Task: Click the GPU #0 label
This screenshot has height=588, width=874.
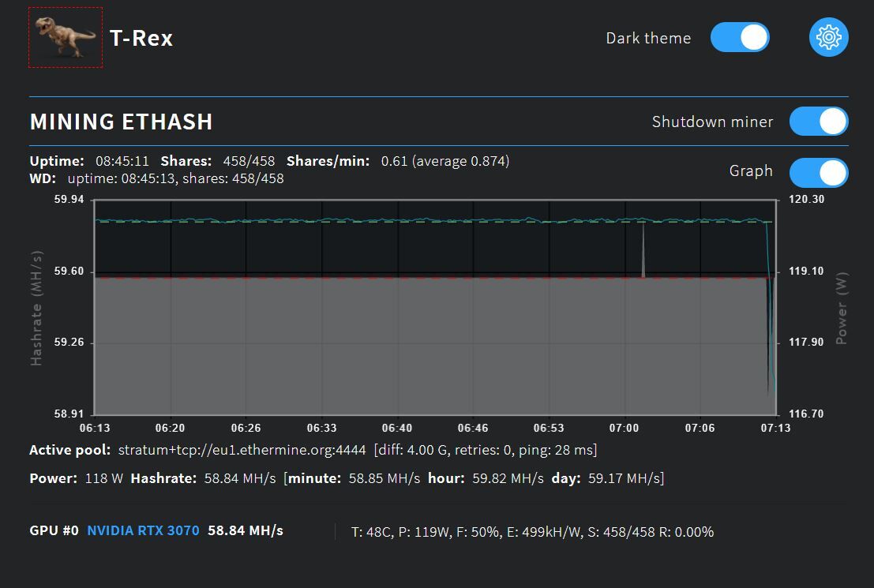Action: point(54,530)
